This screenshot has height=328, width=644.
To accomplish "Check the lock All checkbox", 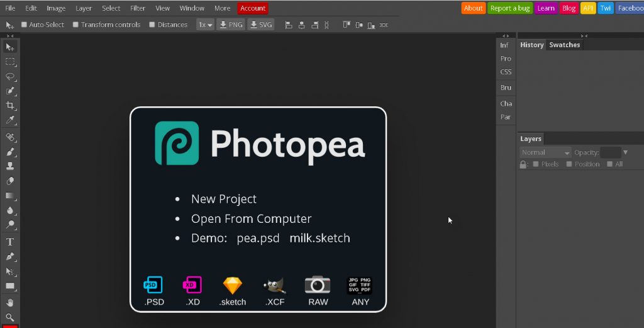I will point(609,164).
